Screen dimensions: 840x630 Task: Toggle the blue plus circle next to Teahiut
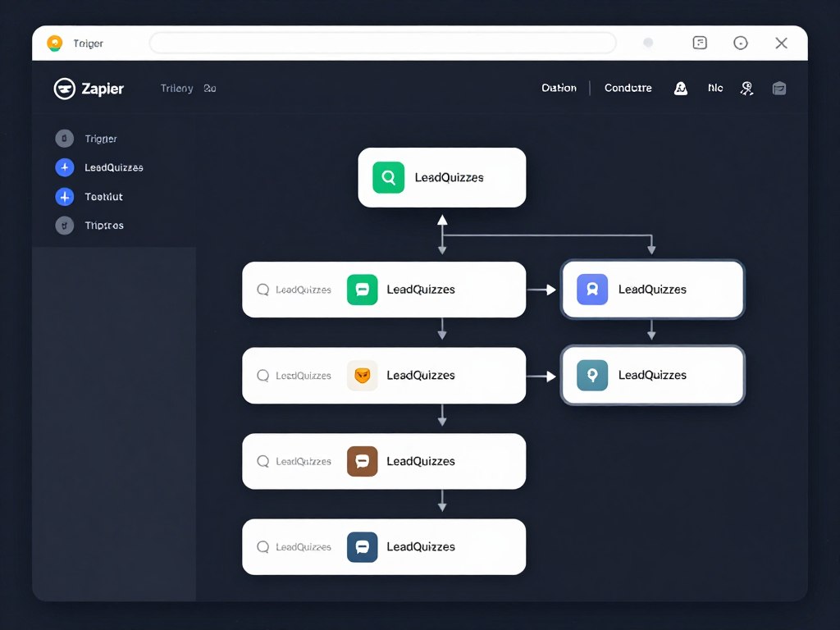[65, 197]
